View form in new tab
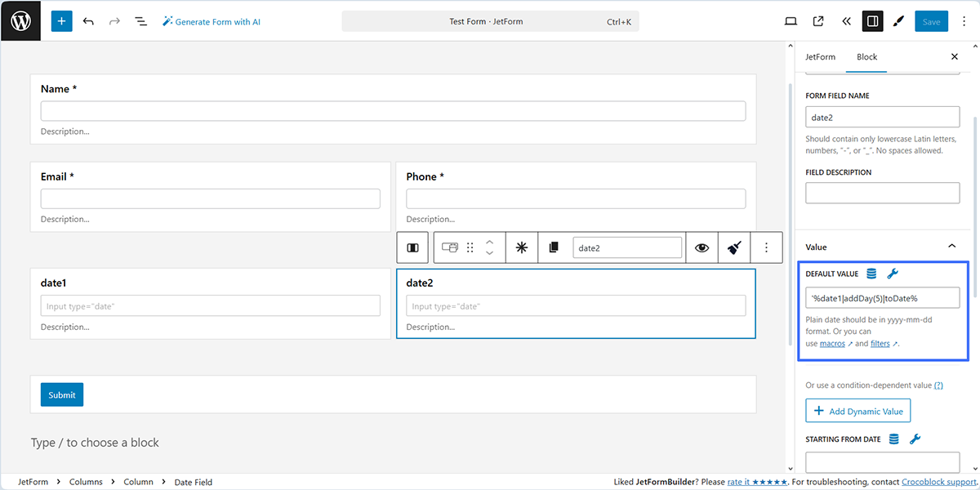The width and height of the screenshot is (980, 490). pos(818,21)
